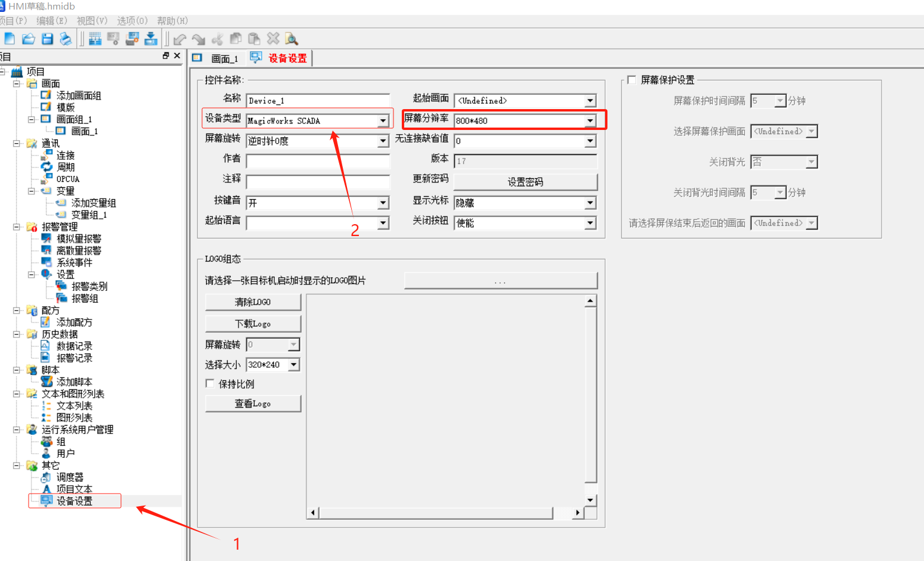Open the 屏幕旋转 逆时针0度 dropdown
Viewport: 924px width, 561px height.
click(x=383, y=141)
